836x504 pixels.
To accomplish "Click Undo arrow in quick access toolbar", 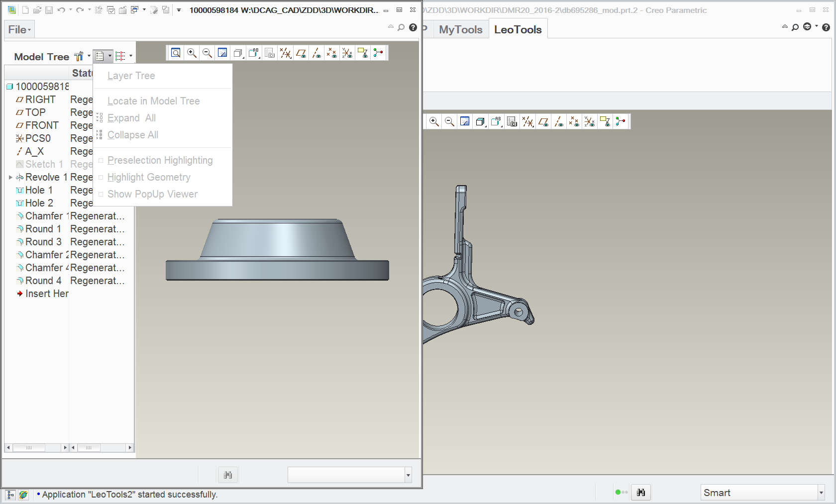I will 61,10.
